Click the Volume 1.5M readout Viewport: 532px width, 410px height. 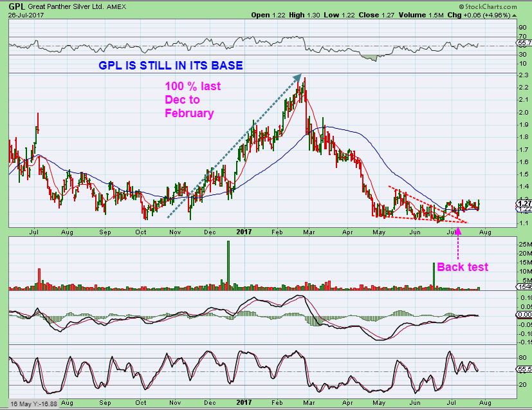pos(421,15)
